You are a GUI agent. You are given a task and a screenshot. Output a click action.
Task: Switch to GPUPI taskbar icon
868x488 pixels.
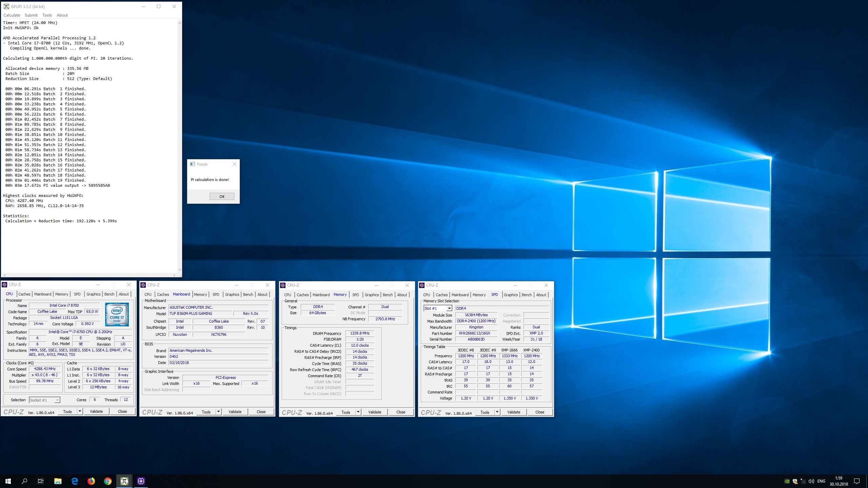click(x=124, y=481)
